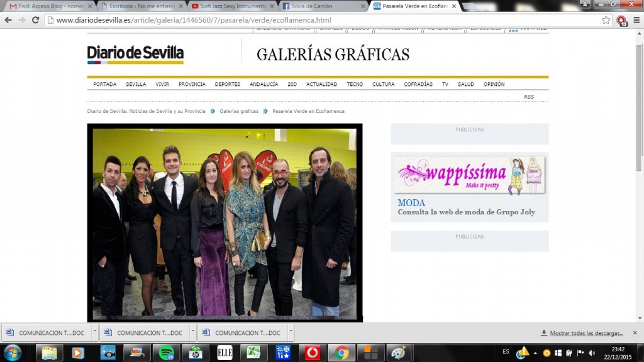Reload the page with the refresh icon
The width and height of the screenshot is (644, 362).
click(x=35, y=20)
